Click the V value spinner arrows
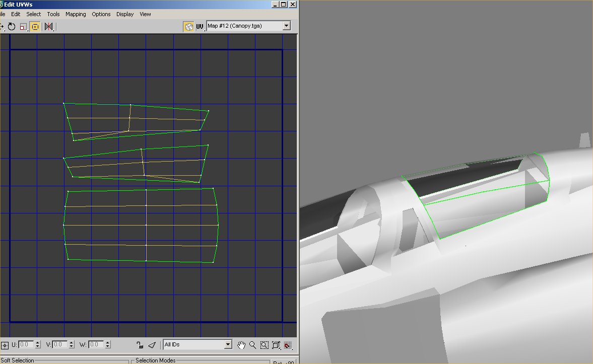The image size is (593, 364). (x=72, y=344)
